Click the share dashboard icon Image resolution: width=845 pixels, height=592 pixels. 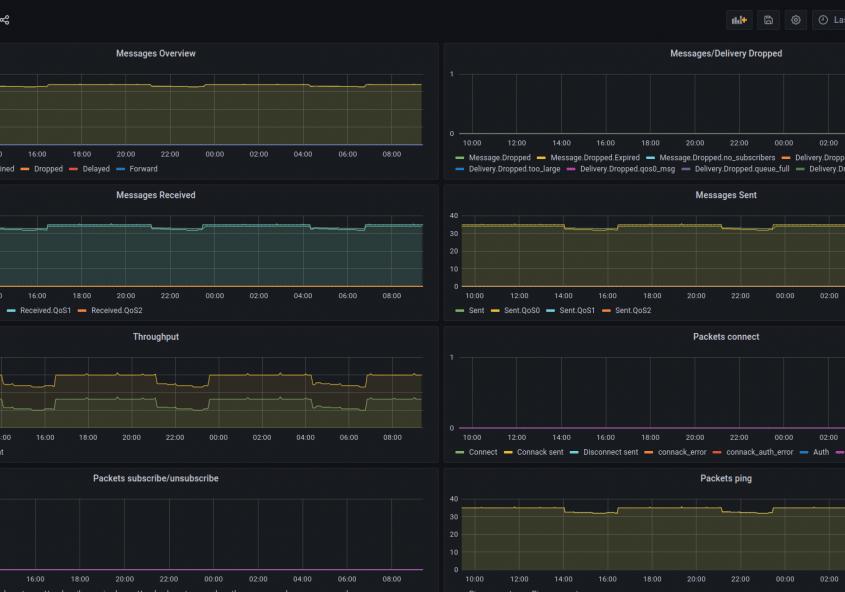pos(5,19)
